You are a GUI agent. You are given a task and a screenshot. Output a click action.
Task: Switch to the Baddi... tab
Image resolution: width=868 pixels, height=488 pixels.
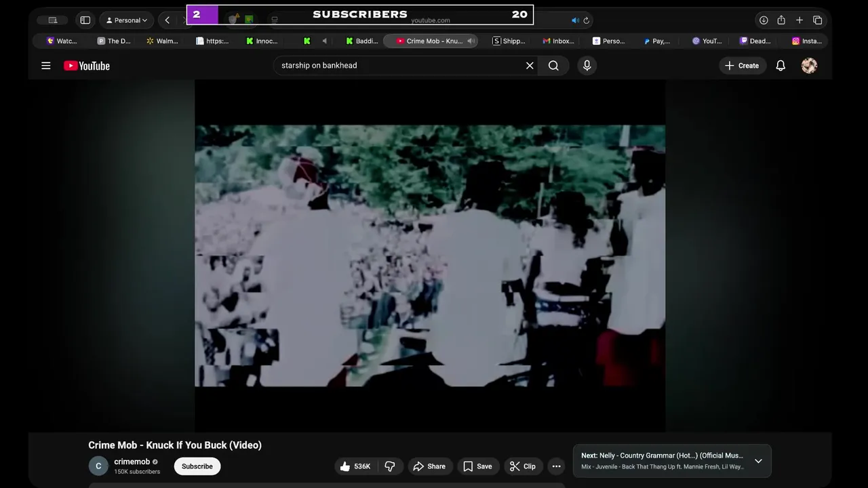(362, 41)
